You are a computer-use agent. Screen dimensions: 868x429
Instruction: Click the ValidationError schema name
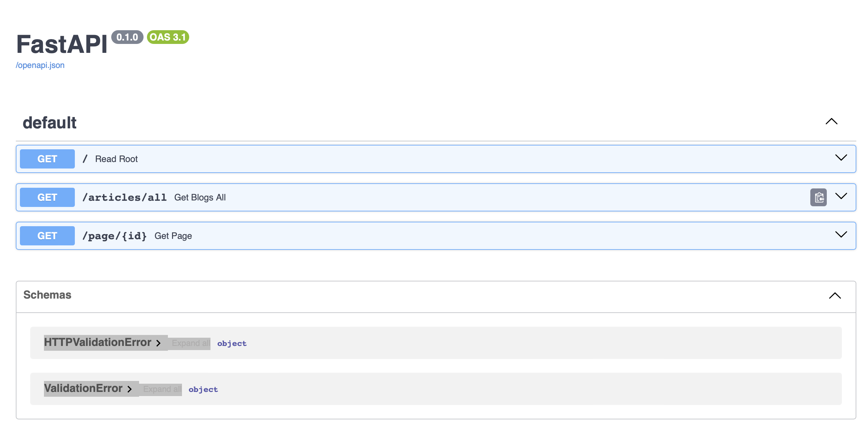point(83,388)
